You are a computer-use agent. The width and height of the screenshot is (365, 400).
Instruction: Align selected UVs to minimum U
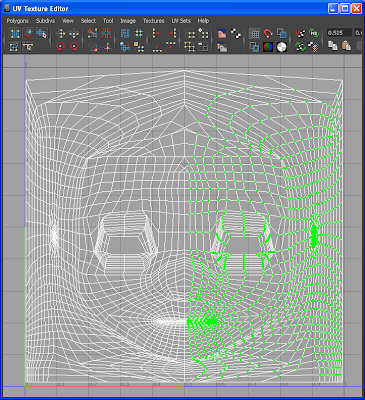coord(156,34)
